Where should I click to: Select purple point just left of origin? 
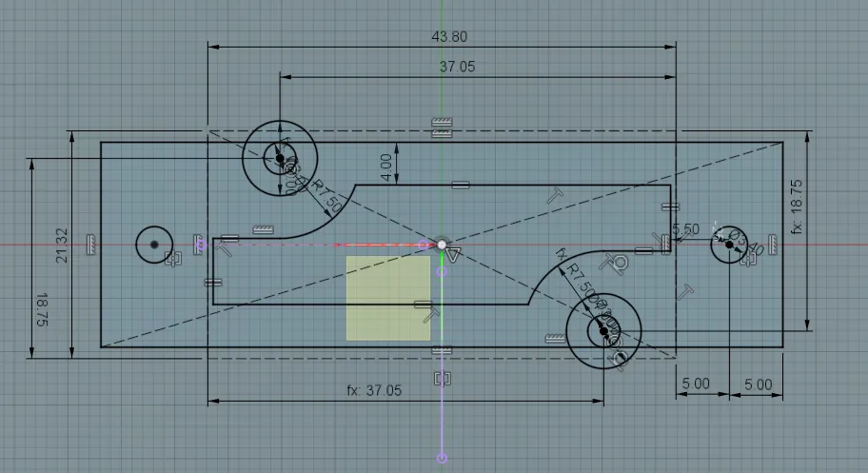pos(424,245)
